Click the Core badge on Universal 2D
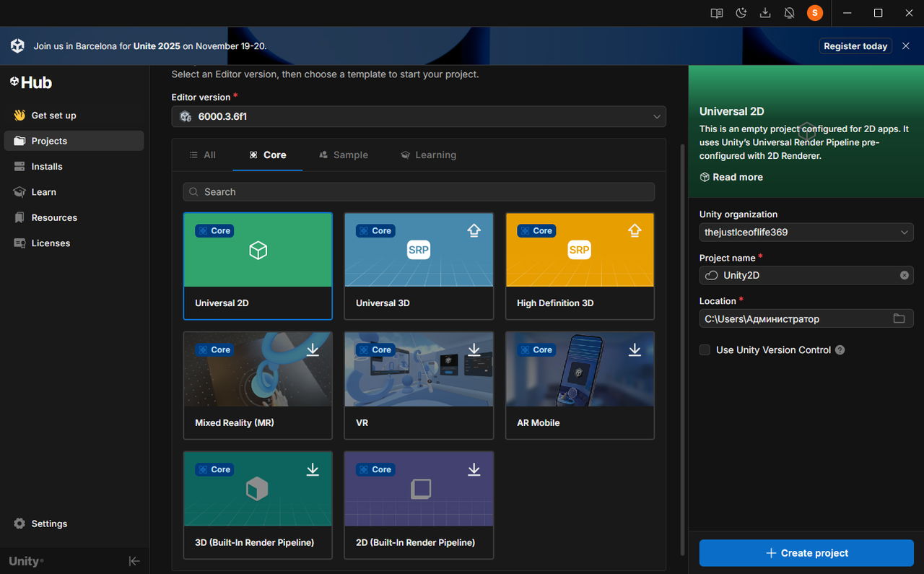 (x=214, y=231)
